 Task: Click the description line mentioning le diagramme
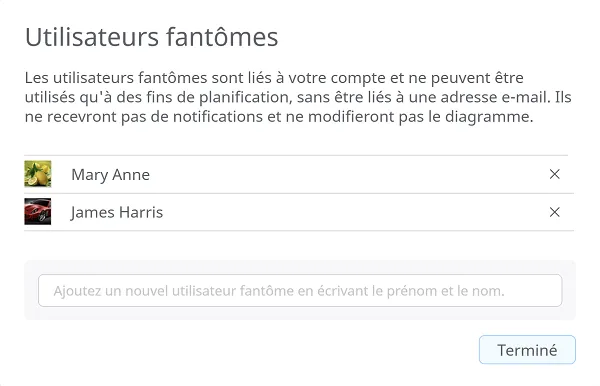click(279, 117)
